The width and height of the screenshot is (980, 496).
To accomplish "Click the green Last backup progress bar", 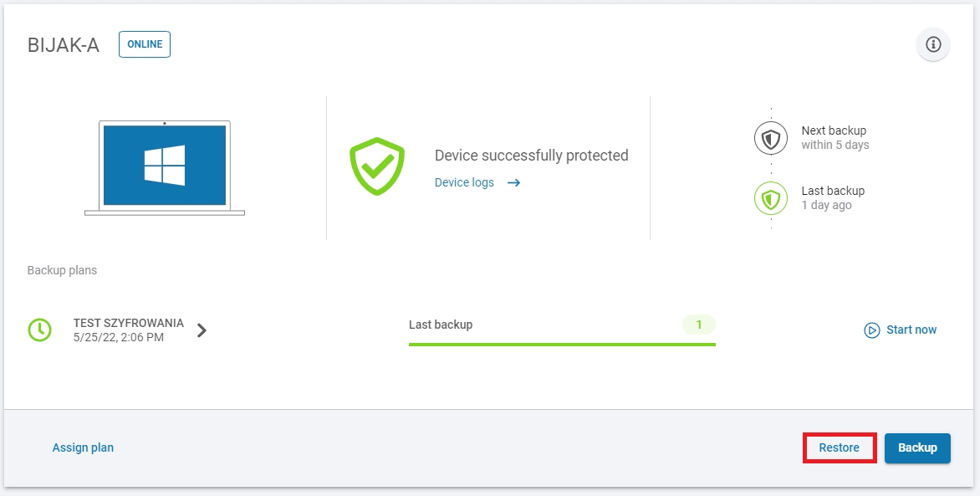I will [562, 344].
